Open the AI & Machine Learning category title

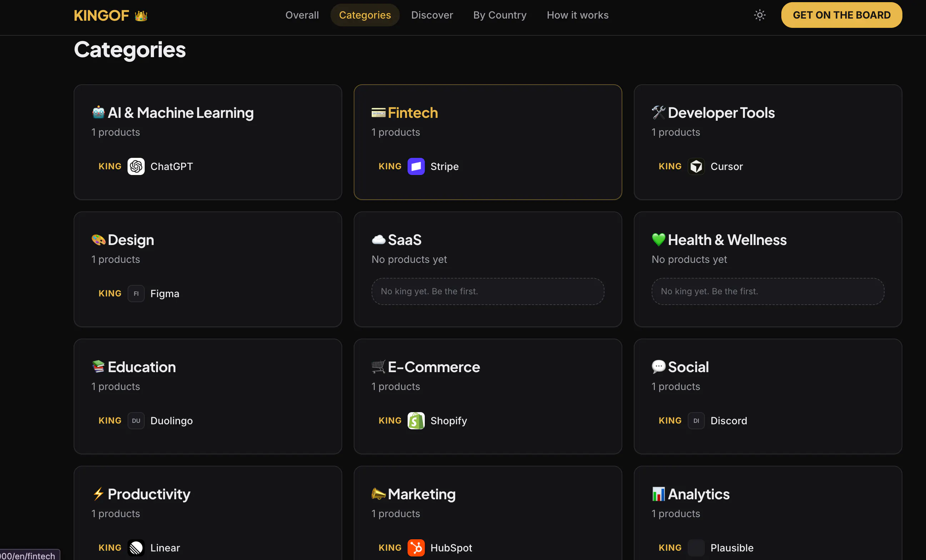(181, 112)
